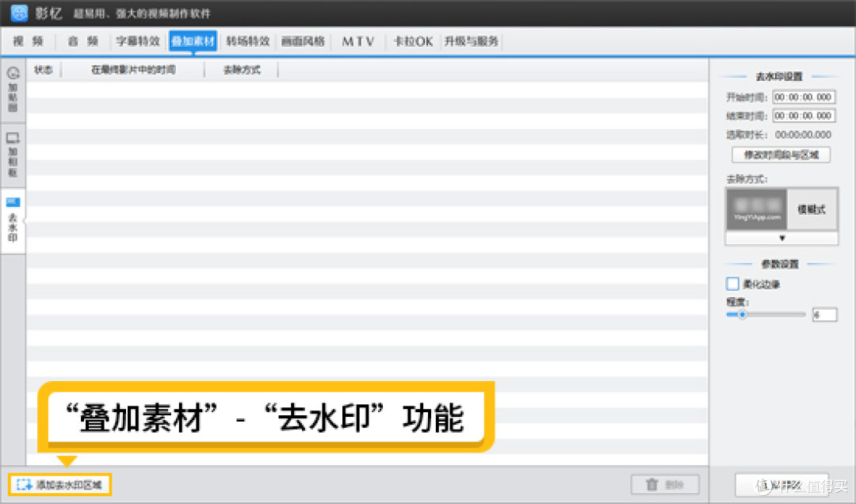
Task: Click the 去除方式 column header
Action: click(x=242, y=70)
